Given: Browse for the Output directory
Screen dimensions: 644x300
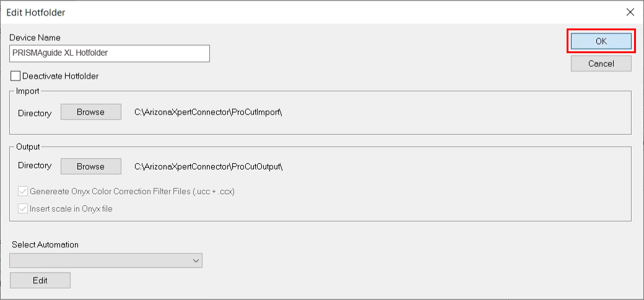Looking at the screenshot, I should (90, 166).
